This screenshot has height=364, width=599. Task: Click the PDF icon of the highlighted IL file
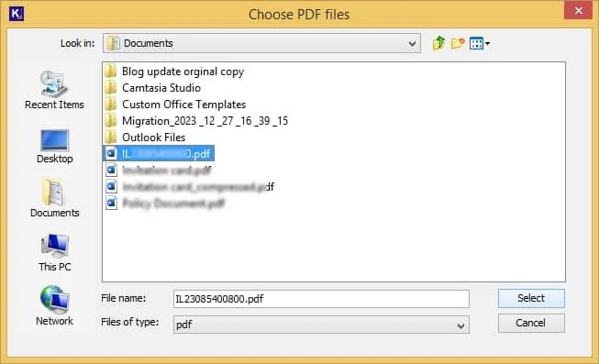pos(111,153)
